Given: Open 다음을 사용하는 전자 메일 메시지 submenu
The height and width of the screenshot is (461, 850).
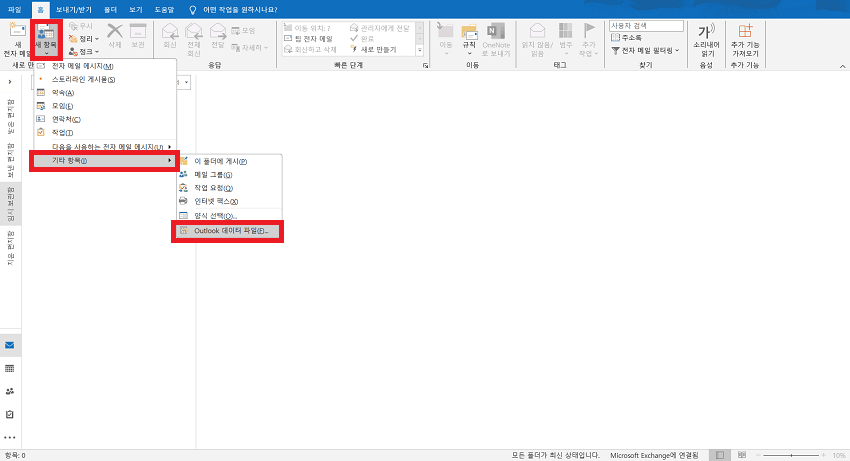Looking at the screenshot, I should (105, 146).
